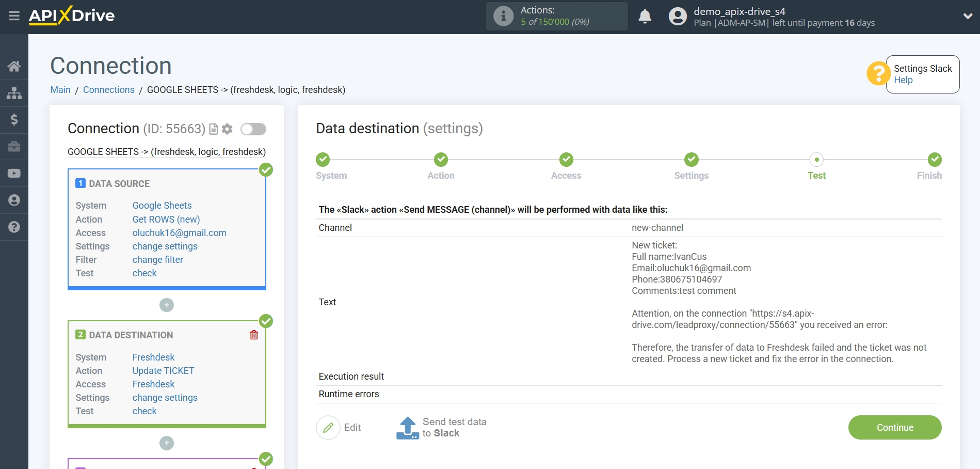980x469 pixels.
Task: Click the ApiX-Drive logo
Action: (x=72, y=15)
